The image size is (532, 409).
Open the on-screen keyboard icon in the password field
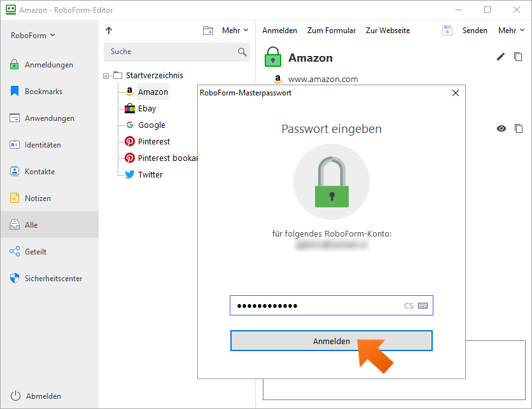coord(423,305)
